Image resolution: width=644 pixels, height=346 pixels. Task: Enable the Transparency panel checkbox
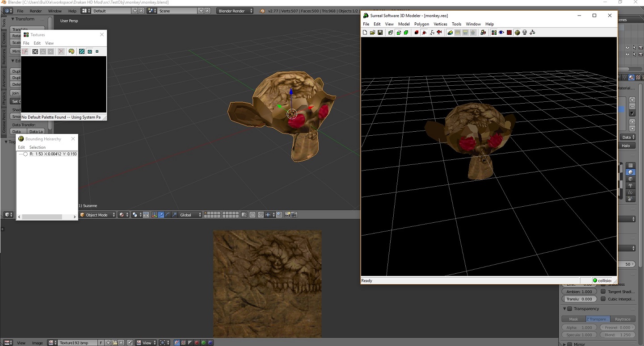[x=570, y=309]
